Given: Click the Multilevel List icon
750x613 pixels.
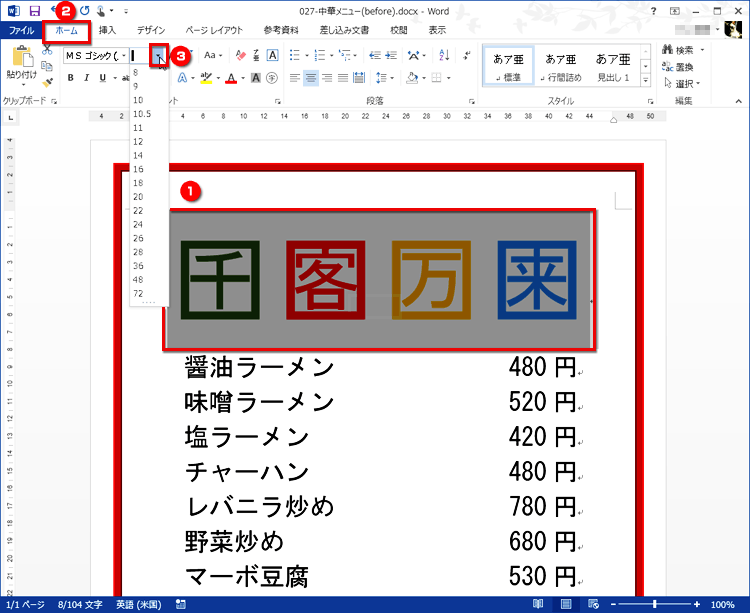Looking at the screenshot, I should [344, 55].
